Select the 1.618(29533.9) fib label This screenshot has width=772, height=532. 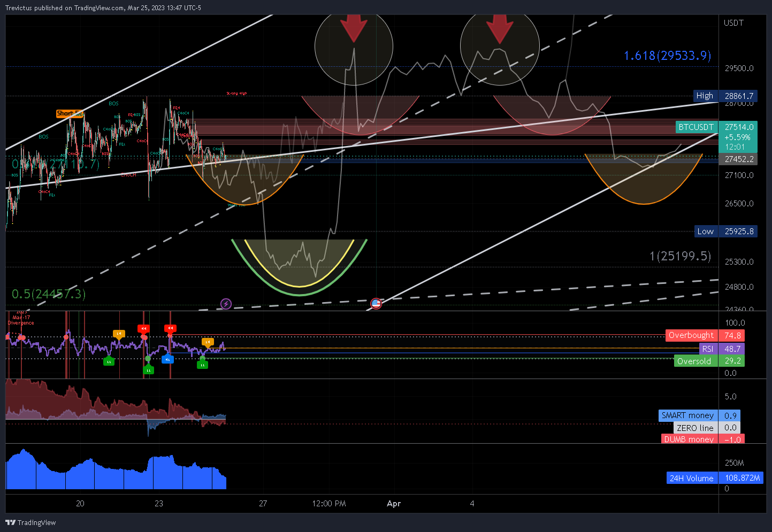[x=667, y=56]
